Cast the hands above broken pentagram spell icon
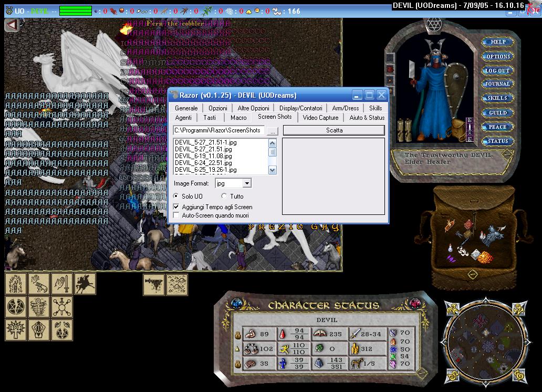This screenshot has height=392, width=542. point(62,329)
